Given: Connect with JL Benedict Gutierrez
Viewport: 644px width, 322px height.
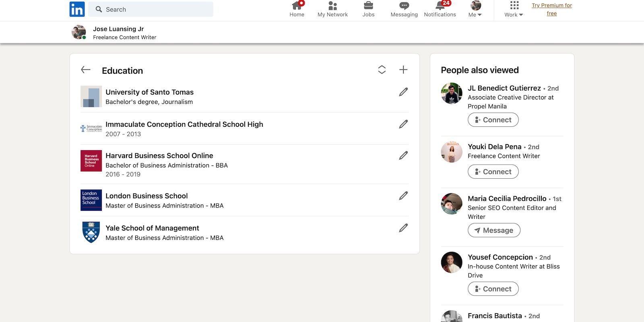Looking at the screenshot, I should (x=493, y=120).
